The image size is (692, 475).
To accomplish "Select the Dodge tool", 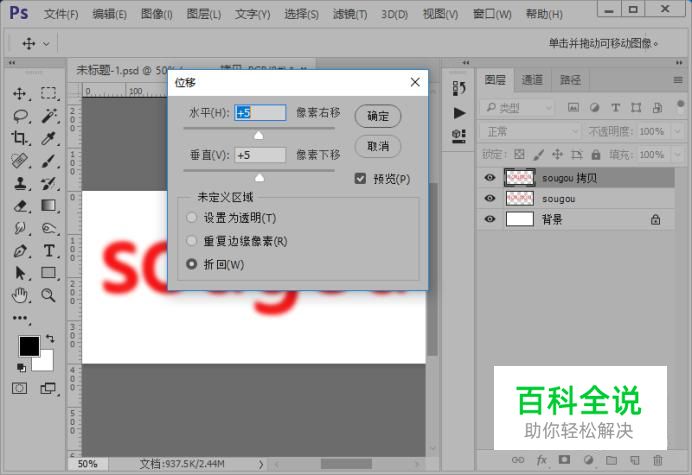I will coord(49,228).
